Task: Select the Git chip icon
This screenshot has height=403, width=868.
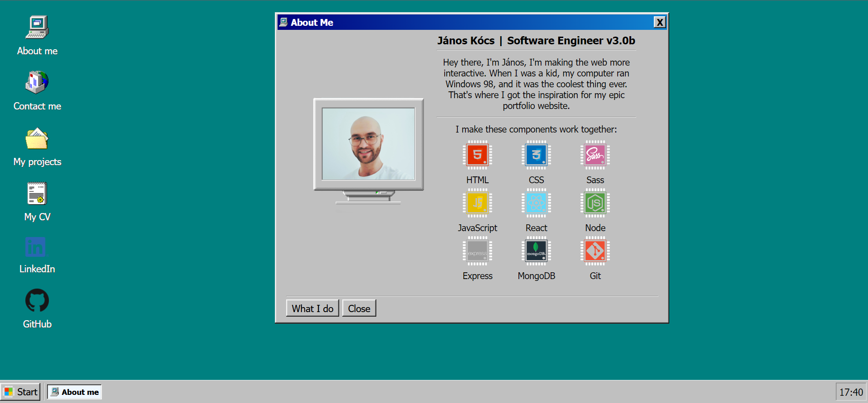Action: (595, 251)
